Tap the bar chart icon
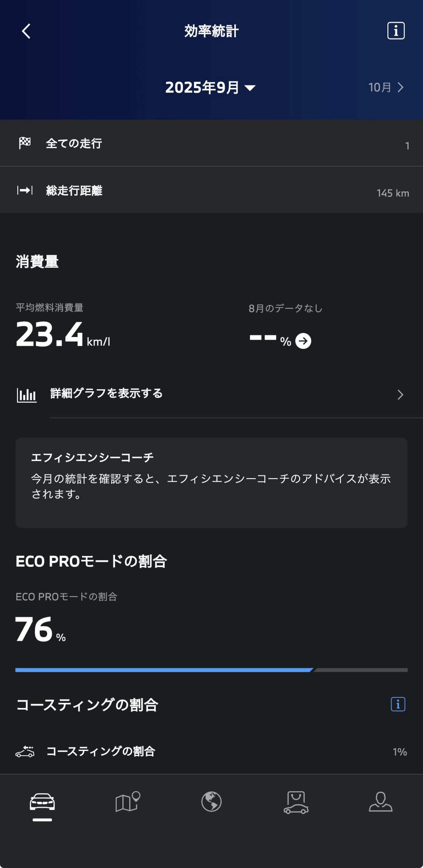 pos(27,395)
